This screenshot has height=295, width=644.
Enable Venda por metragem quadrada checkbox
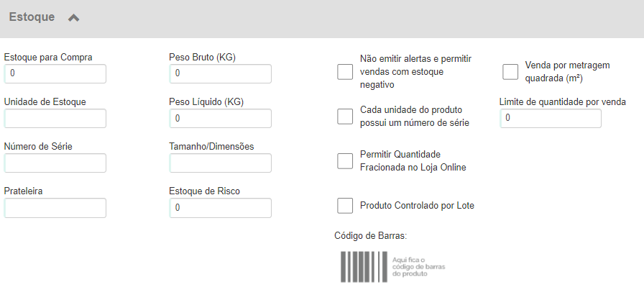510,71
